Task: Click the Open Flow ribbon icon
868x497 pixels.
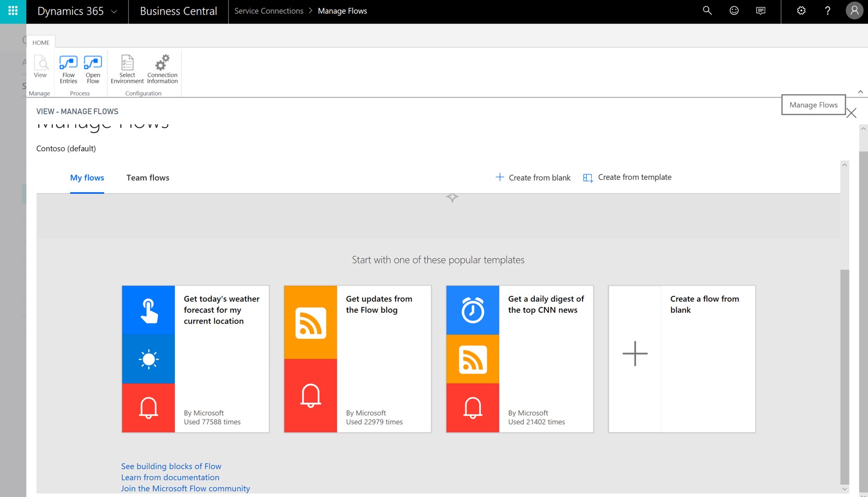Action: tap(93, 69)
